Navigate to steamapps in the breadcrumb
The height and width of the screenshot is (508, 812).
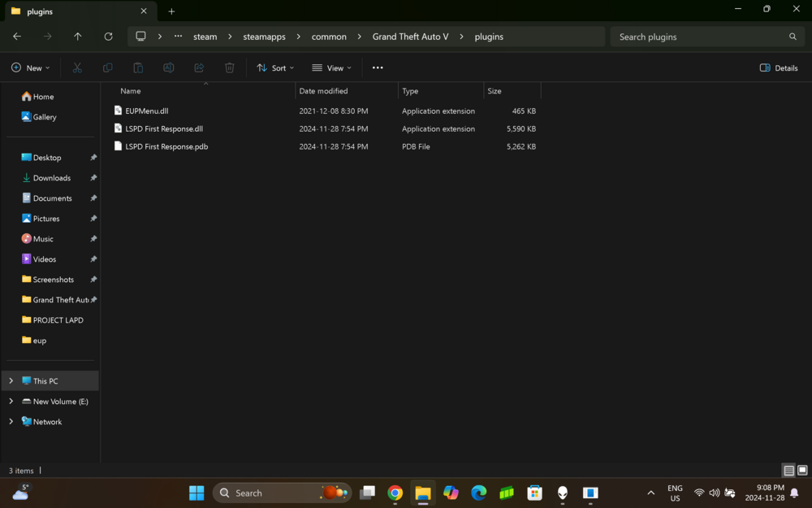coord(264,37)
